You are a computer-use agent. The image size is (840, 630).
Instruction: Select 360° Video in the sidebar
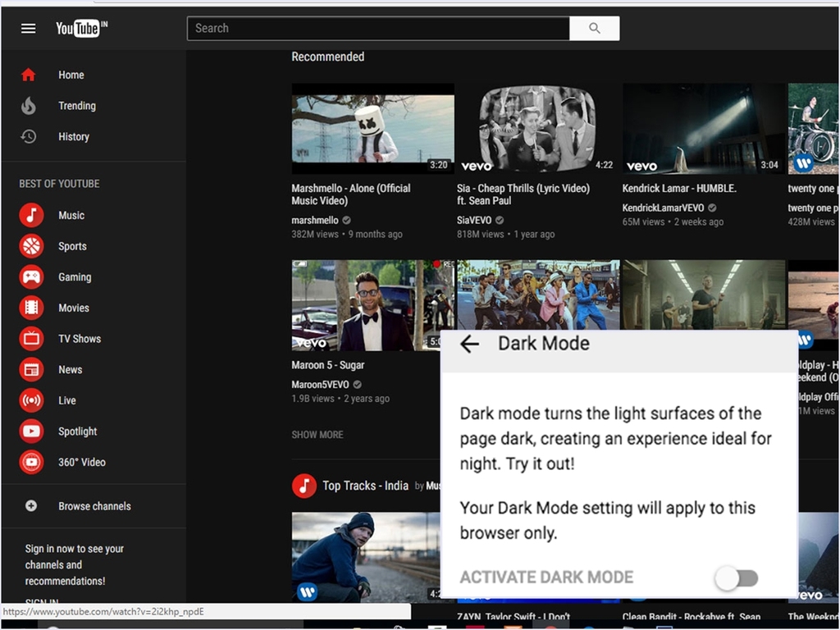click(x=82, y=463)
